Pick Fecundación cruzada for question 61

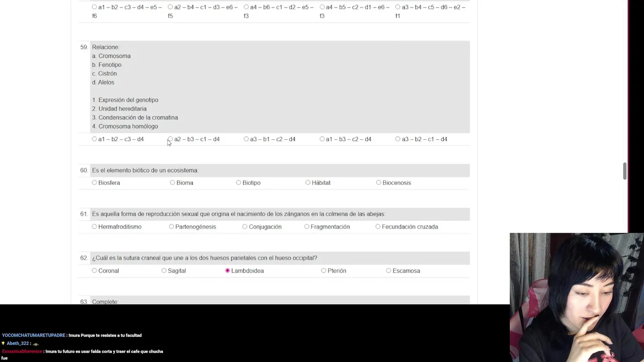tap(378, 227)
